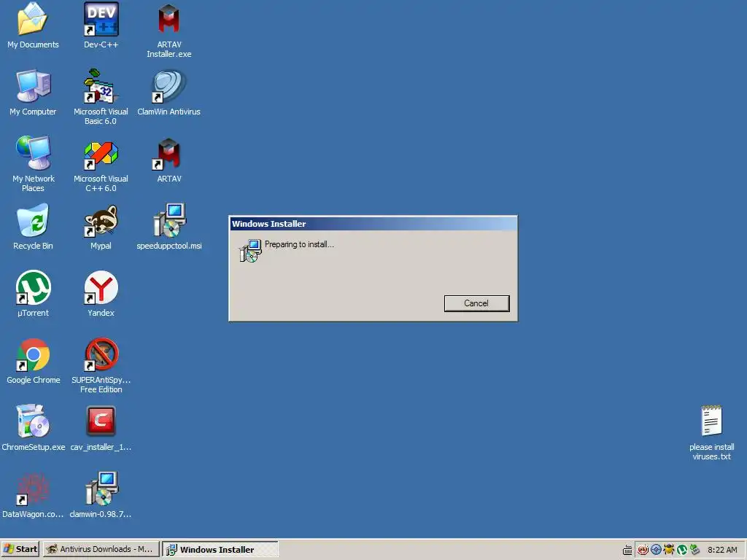
Task: Select the clamwin-0.98.7 installer icon
Action: click(x=101, y=489)
